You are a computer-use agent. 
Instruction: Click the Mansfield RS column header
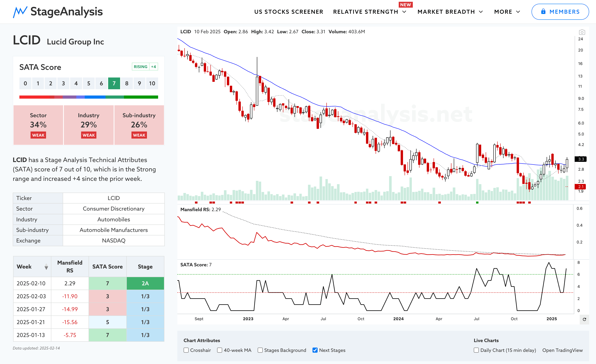pyautogui.click(x=70, y=267)
